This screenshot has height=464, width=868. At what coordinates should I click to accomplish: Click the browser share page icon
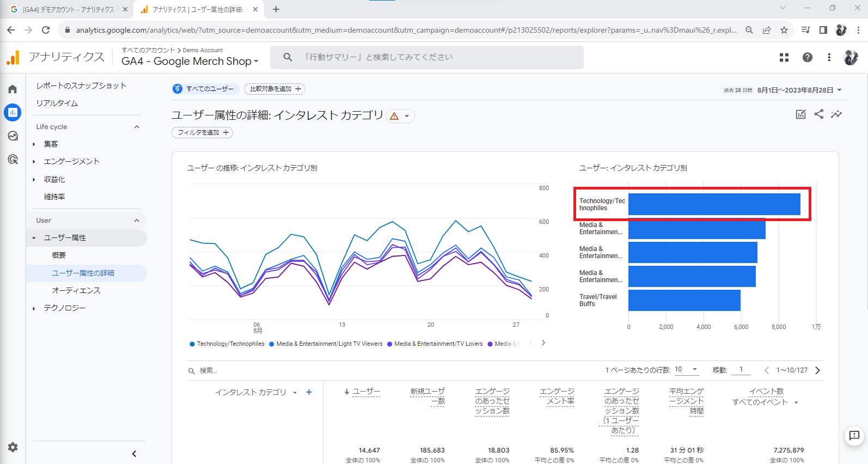coord(767,30)
